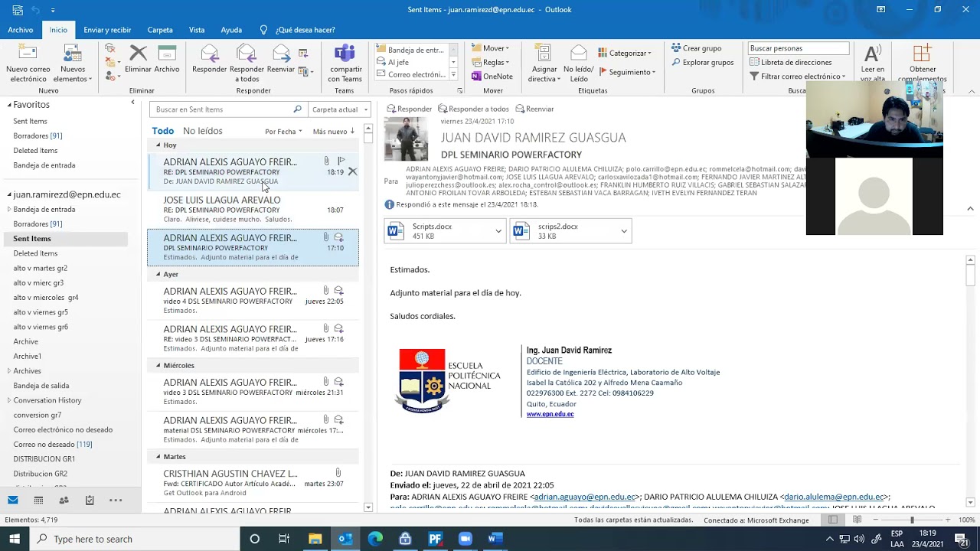Click the Responder button in the ribbon
The image size is (980, 551).
click(209, 60)
